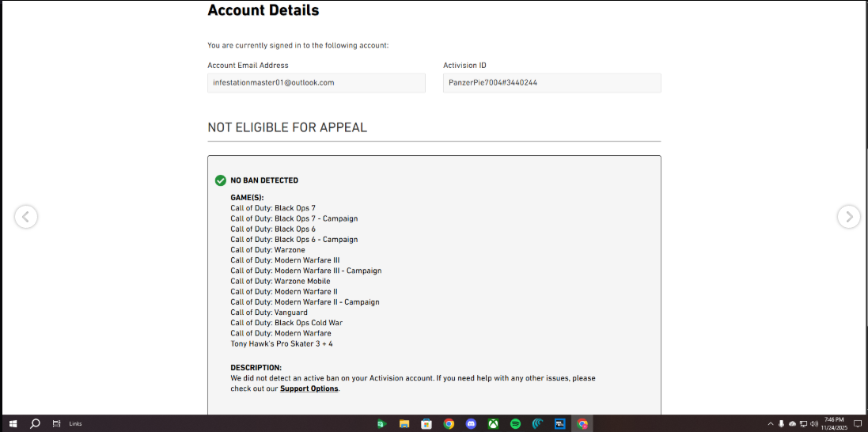
Task: Click the GAME(S): label
Action: (247, 198)
